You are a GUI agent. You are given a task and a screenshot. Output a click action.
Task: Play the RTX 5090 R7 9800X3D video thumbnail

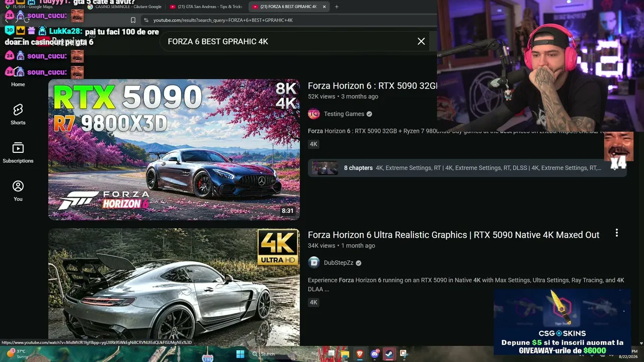pos(174,149)
